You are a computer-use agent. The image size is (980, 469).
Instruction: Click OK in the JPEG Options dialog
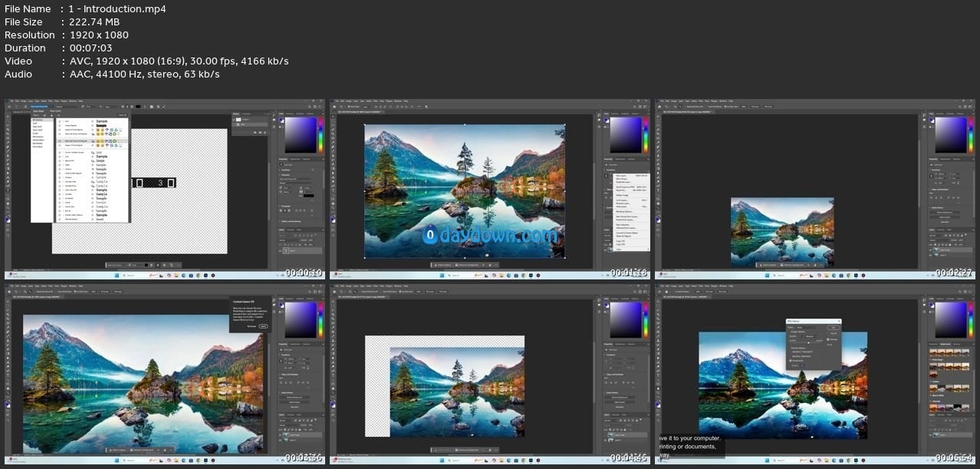click(x=833, y=327)
